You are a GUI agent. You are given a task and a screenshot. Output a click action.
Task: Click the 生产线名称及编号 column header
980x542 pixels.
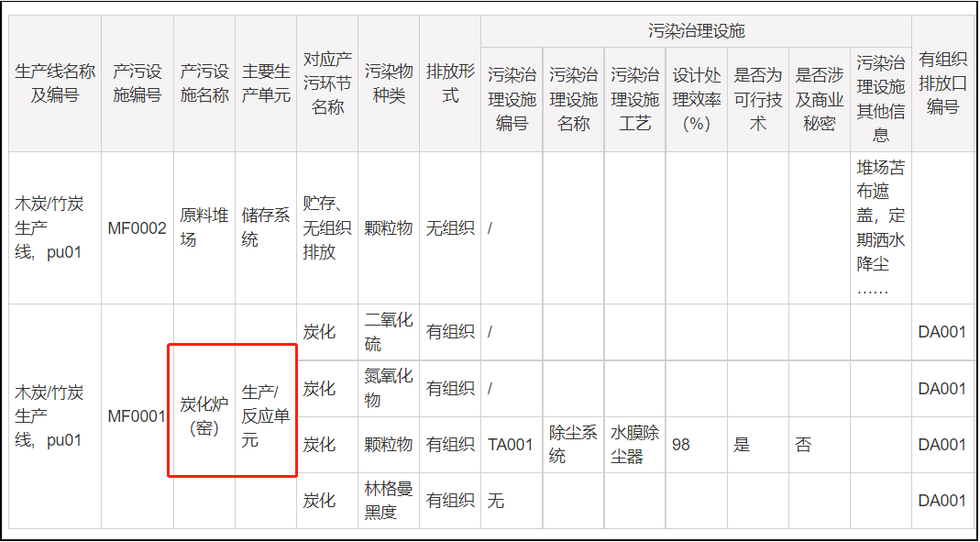click(54, 81)
